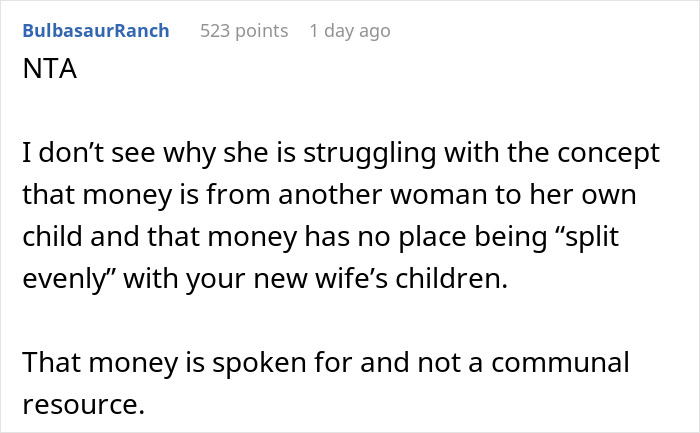Viewport: 700px width, 433px height.
Task: Click the NTA verdict text
Action: pyautogui.click(x=45, y=74)
